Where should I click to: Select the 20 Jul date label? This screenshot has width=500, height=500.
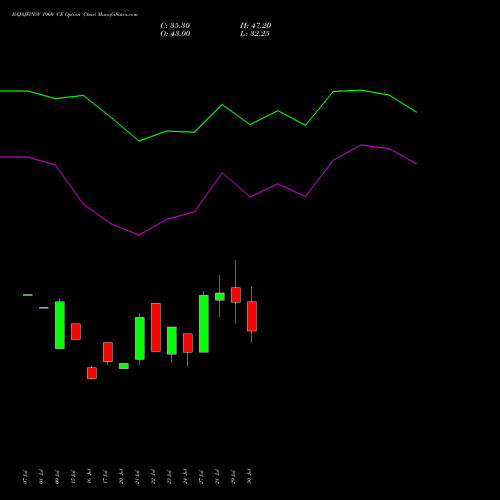coord(121,477)
